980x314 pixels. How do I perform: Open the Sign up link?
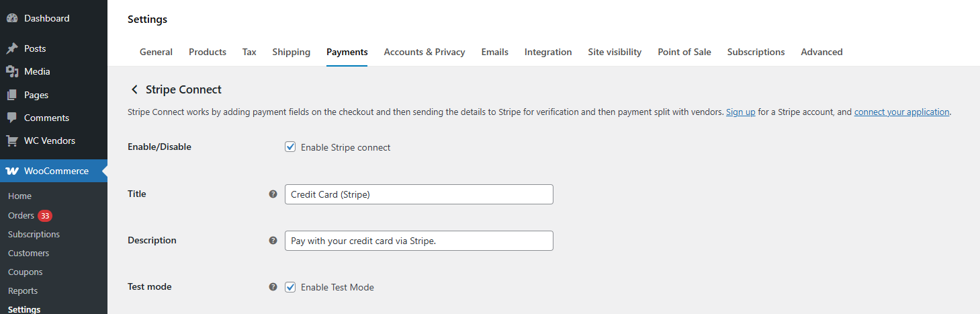click(x=741, y=112)
